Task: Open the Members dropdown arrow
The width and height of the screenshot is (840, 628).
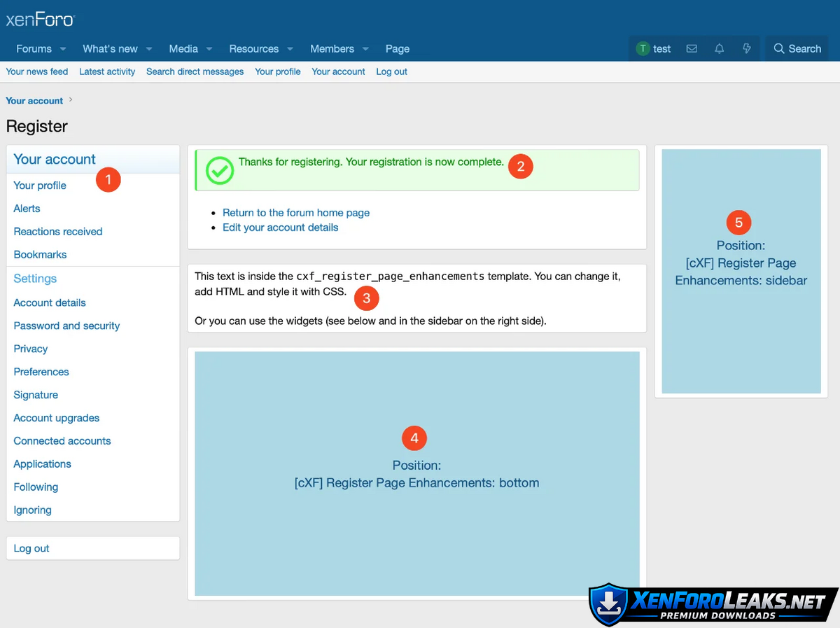Action: [x=365, y=49]
